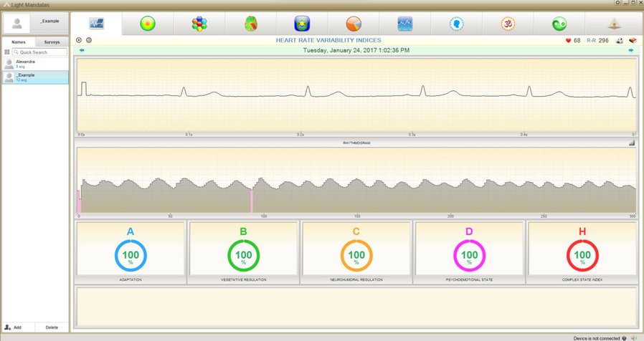Open the Om symbol tab
This screenshot has height=341, width=644.
[508, 24]
